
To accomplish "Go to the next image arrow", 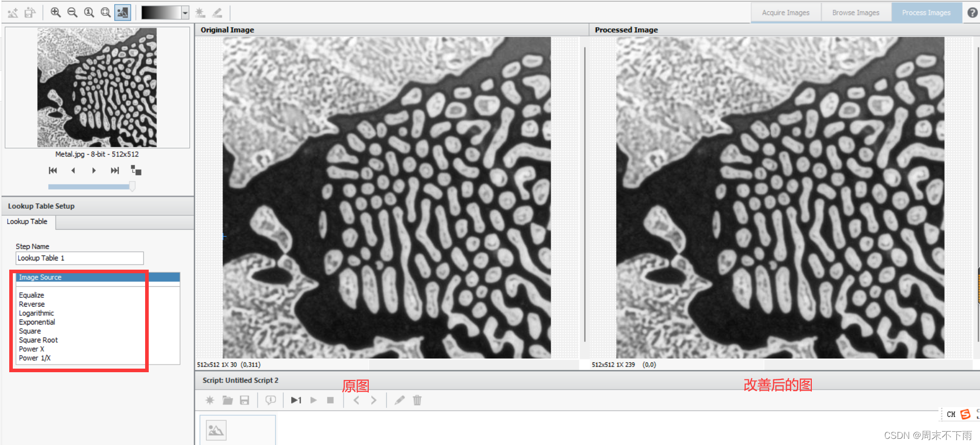I will (x=94, y=170).
